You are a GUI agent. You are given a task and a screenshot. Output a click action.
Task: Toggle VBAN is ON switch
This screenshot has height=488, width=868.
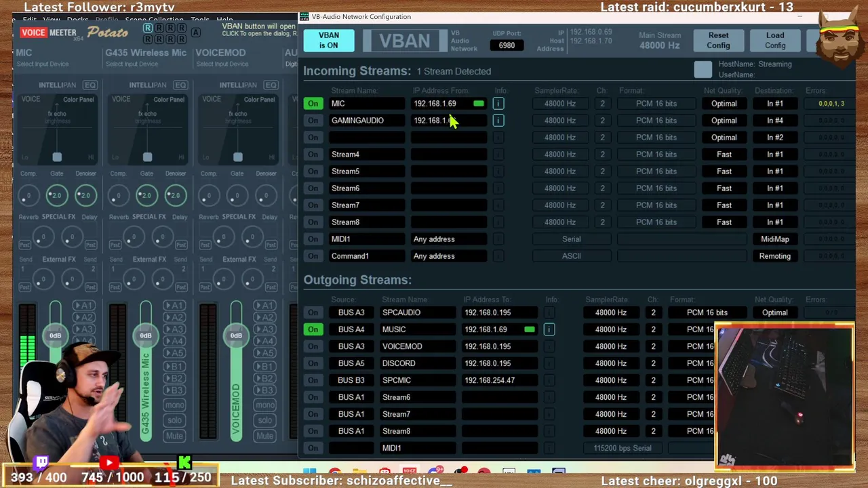point(328,41)
